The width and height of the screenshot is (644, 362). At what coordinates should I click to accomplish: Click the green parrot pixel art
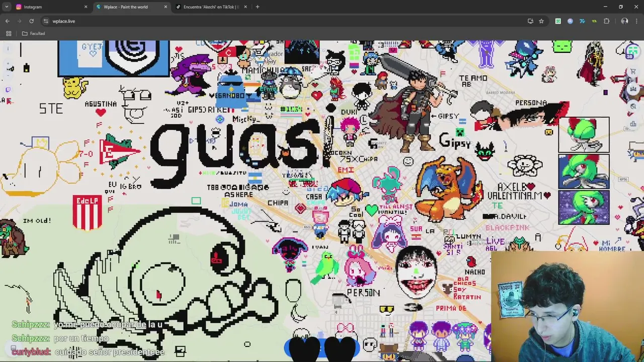(325, 268)
